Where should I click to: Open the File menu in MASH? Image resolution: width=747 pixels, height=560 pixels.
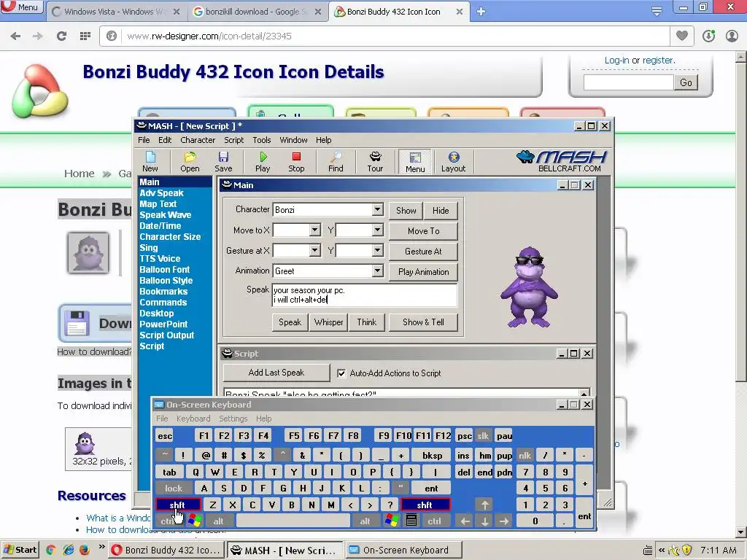coord(144,140)
